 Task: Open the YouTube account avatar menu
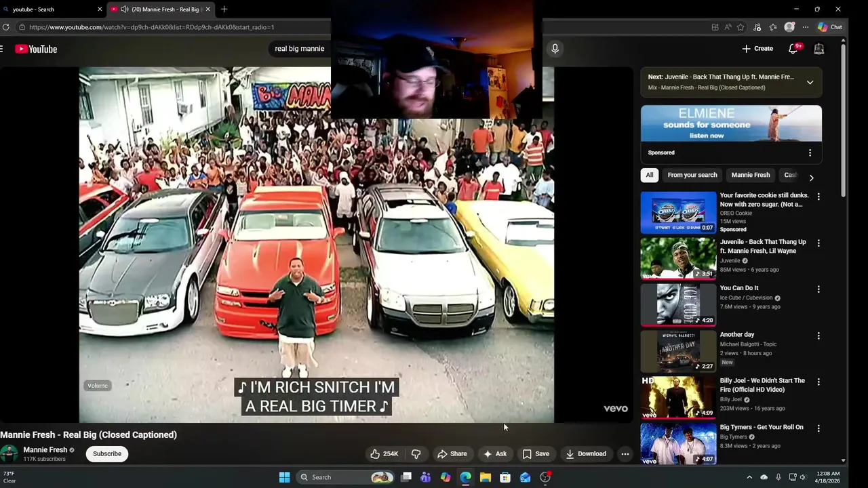coord(819,49)
